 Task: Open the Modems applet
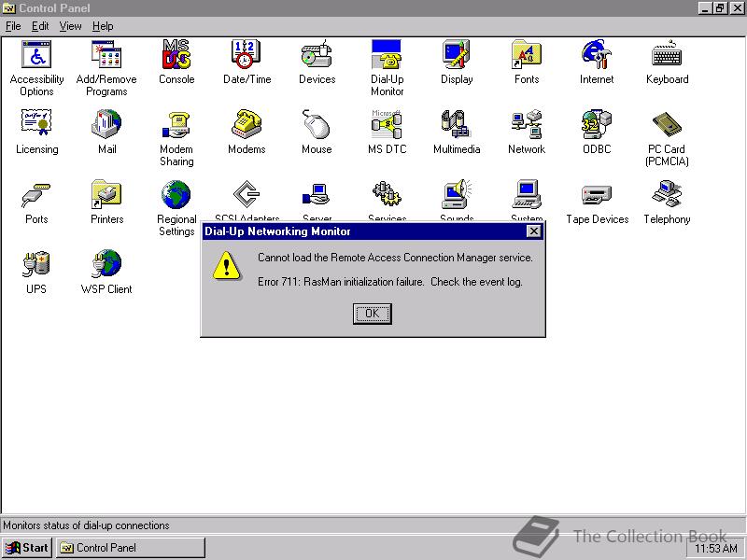click(247, 124)
